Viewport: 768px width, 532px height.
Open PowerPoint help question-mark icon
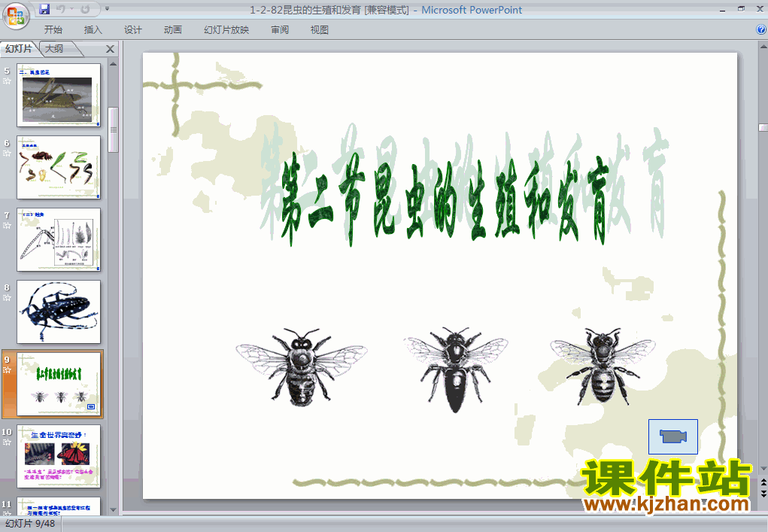click(x=761, y=29)
